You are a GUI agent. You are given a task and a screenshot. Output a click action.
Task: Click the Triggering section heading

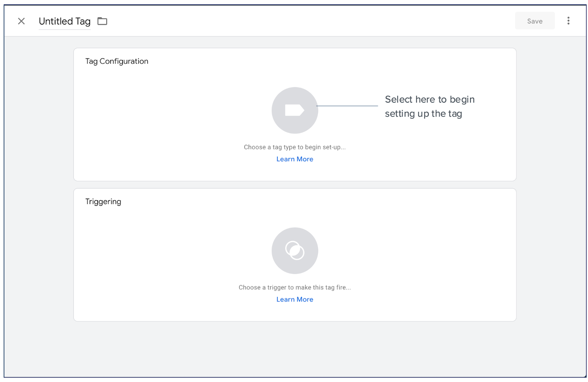[103, 202]
